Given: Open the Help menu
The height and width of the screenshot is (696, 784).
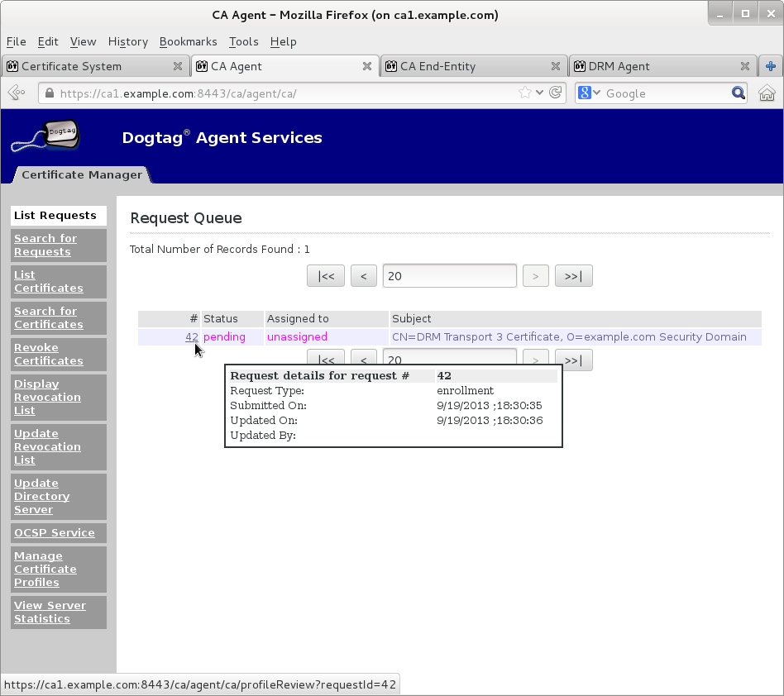Looking at the screenshot, I should [283, 41].
